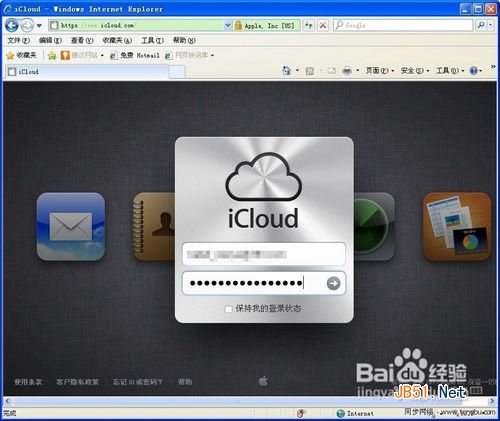Viewport: 500px width, 421px height.
Task: Click the iWork documents app icon
Action: click(457, 227)
